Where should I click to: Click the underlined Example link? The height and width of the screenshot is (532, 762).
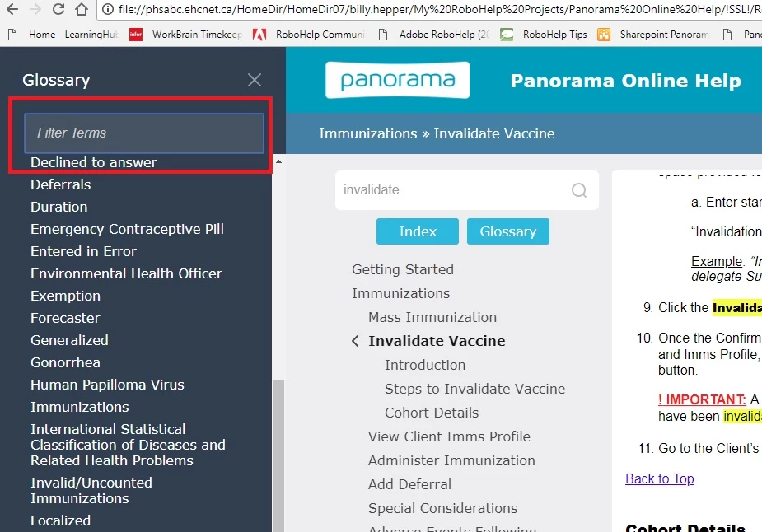[x=717, y=261]
